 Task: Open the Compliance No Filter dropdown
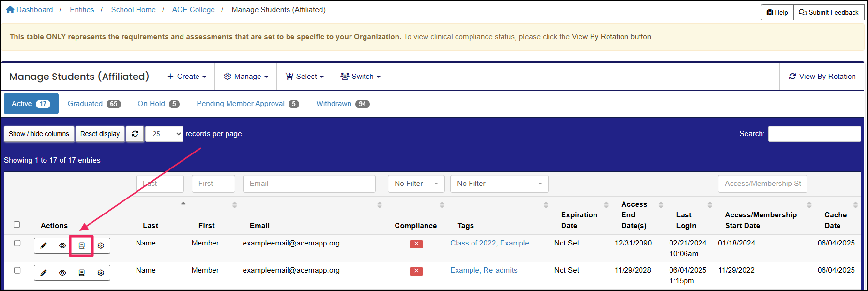[x=416, y=184]
